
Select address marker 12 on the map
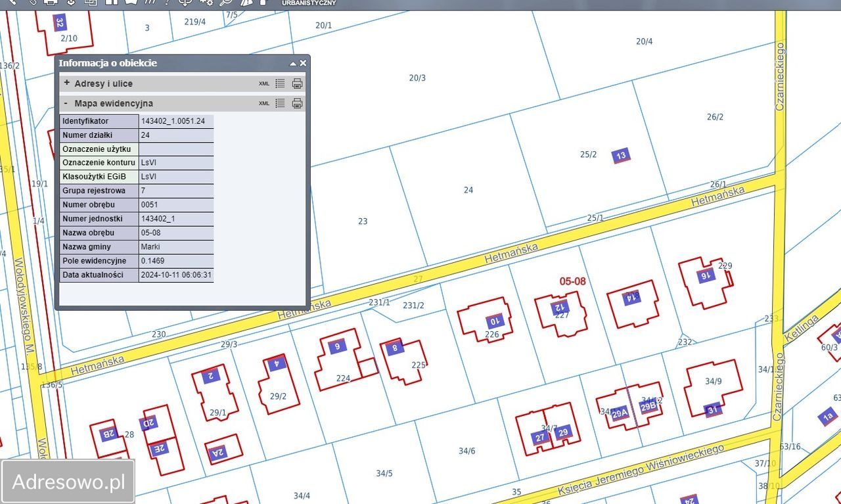tap(560, 307)
